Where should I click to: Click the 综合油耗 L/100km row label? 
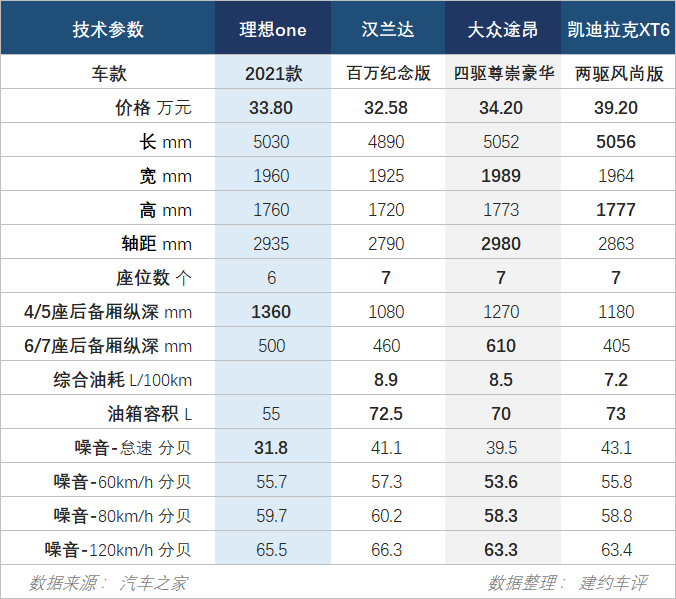(x=122, y=380)
